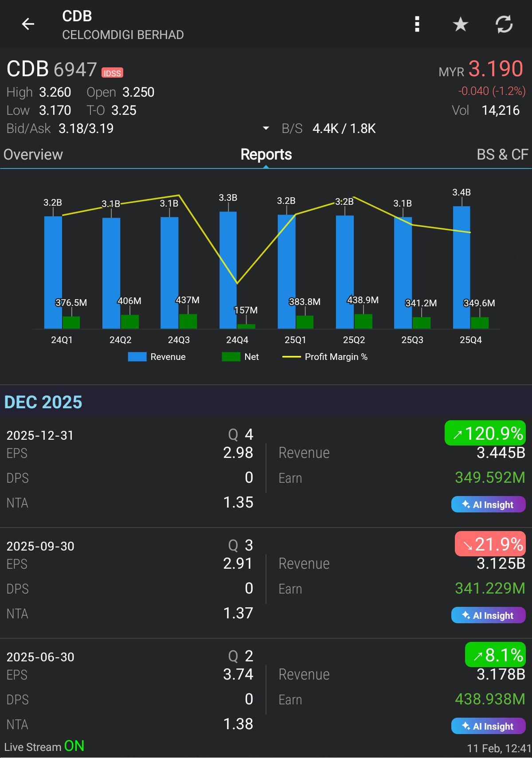This screenshot has height=758, width=532.
Task: Tap the Open 3.250 value
Action: point(138,92)
